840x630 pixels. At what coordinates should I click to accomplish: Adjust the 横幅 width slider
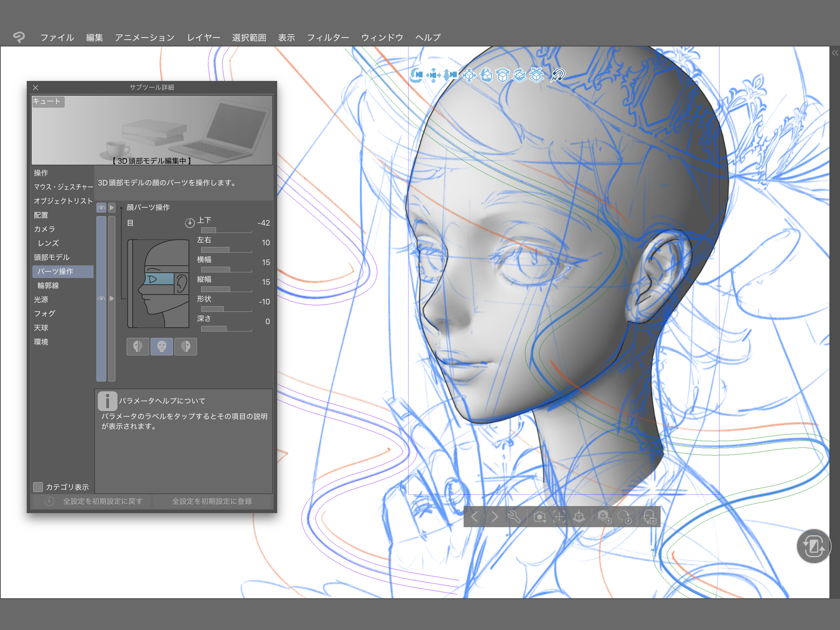226,269
